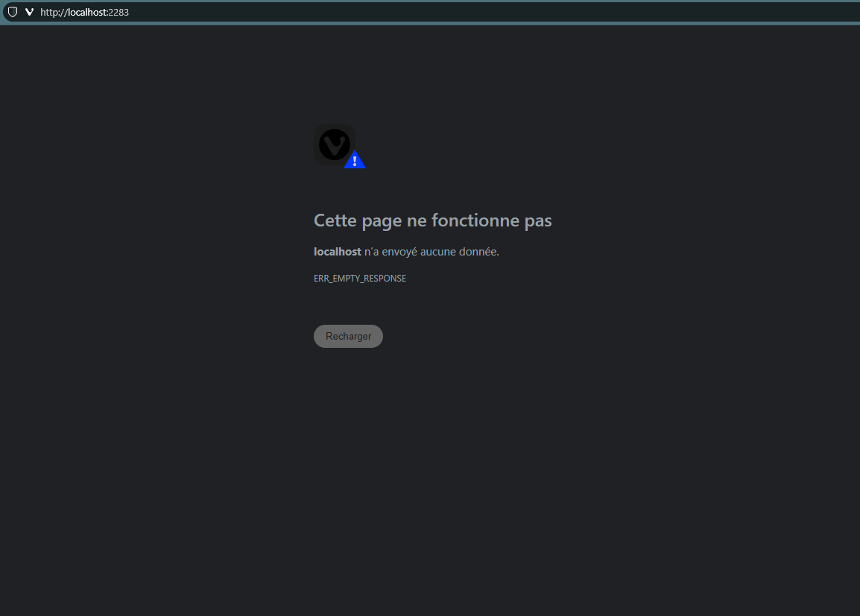Click the bold localhost text in error message

(x=337, y=252)
